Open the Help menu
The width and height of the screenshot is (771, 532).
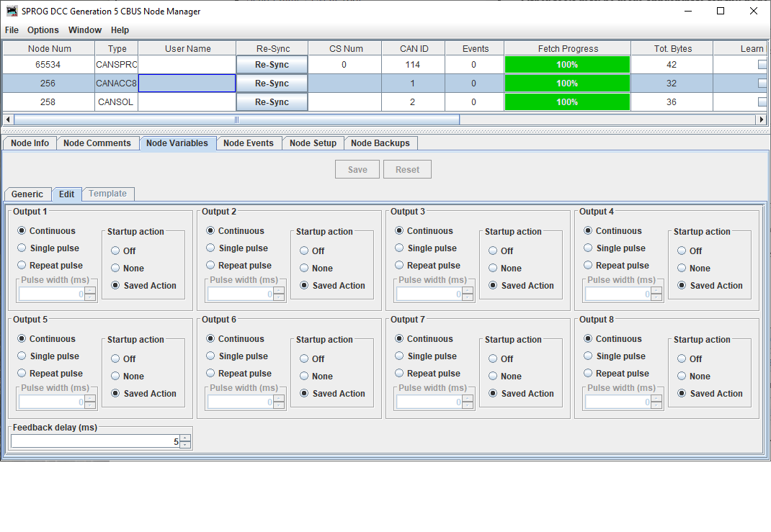(x=120, y=30)
